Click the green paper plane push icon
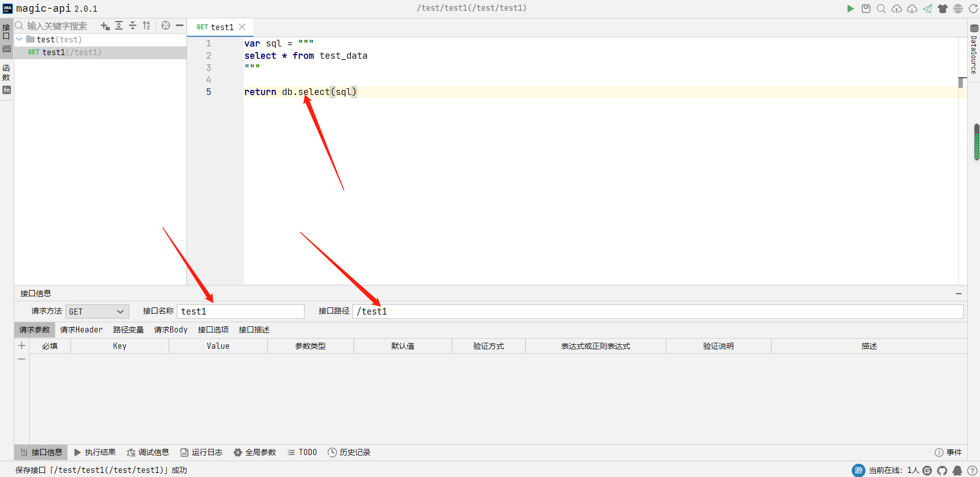Screen dimensions: 980x477 click(927, 9)
